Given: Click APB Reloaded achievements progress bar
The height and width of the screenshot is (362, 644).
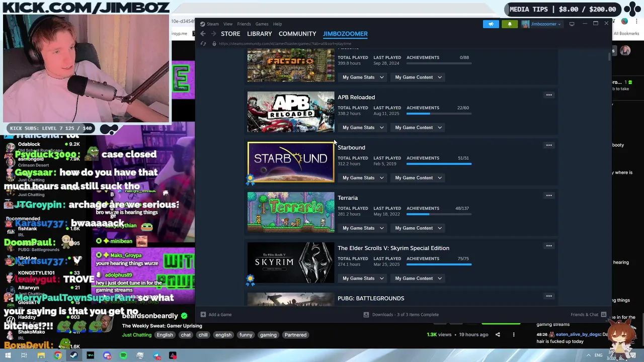Looking at the screenshot, I should point(439,114).
